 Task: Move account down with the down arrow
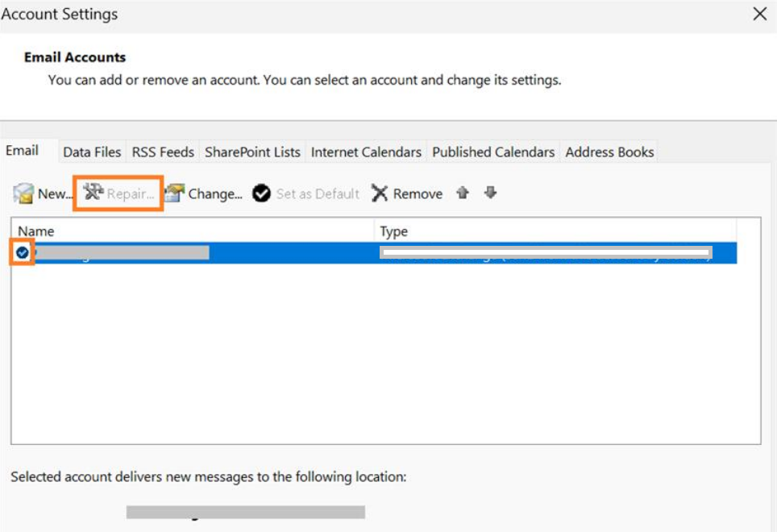[491, 192]
